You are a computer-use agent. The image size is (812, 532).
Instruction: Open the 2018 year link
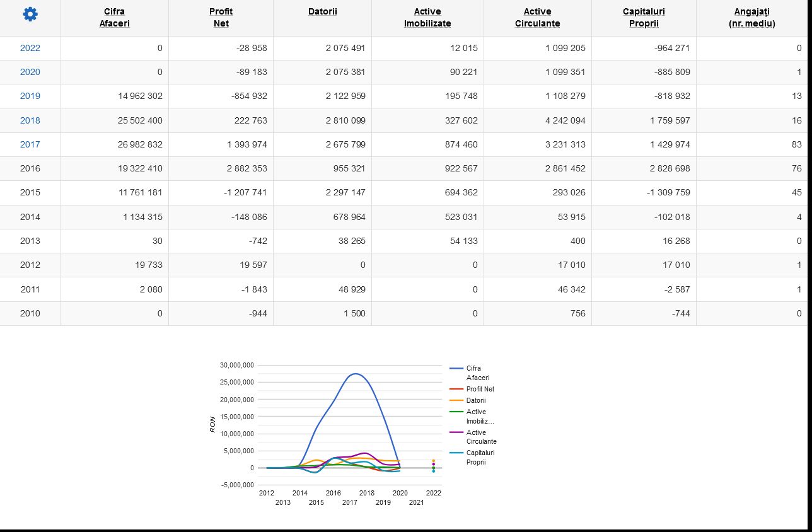coord(30,120)
